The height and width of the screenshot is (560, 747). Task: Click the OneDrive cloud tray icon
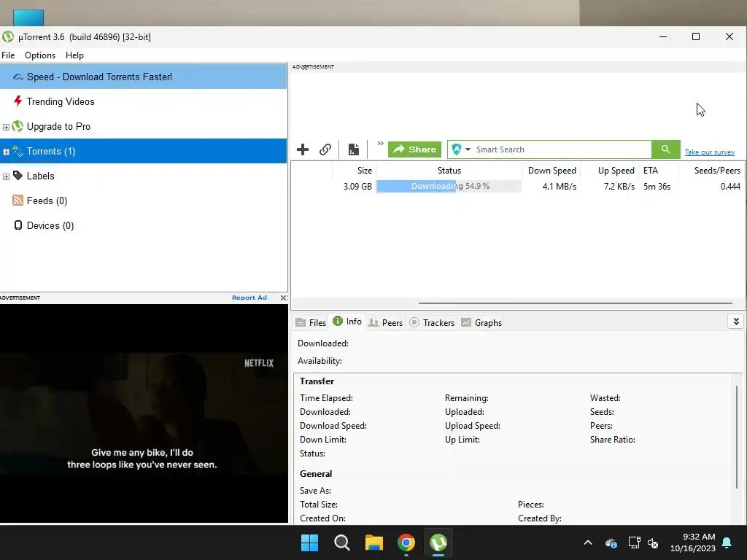click(611, 542)
